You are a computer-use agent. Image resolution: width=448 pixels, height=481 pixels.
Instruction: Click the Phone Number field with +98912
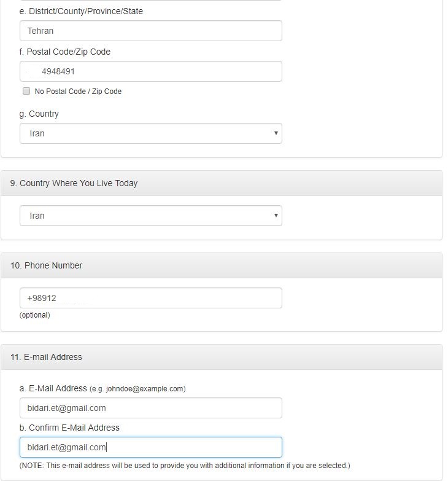[x=150, y=298]
